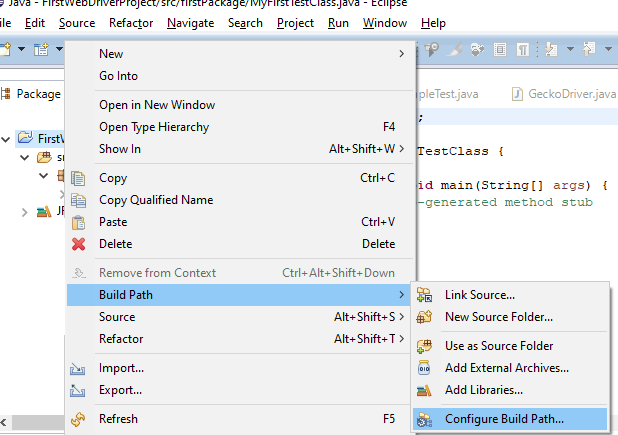Image resolution: width=618 pixels, height=435 pixels.
Task: Select Configure Build Path menu entry
Action: click(x=504, y=419)
